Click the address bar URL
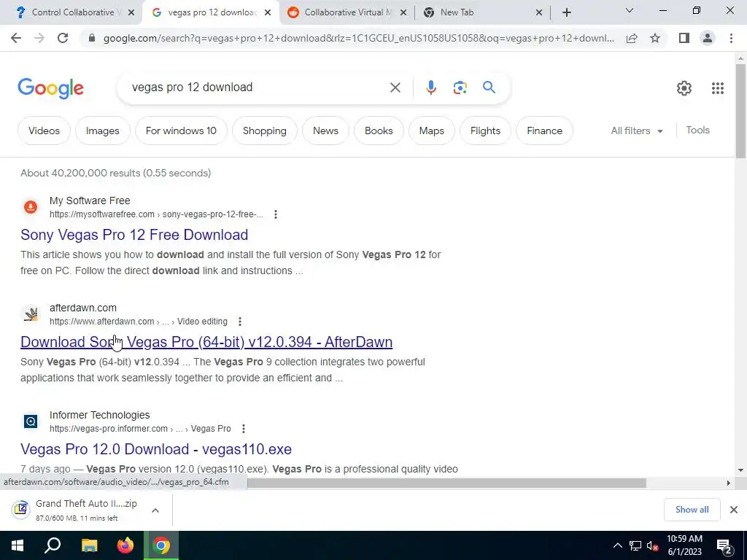 click(358, 38)
